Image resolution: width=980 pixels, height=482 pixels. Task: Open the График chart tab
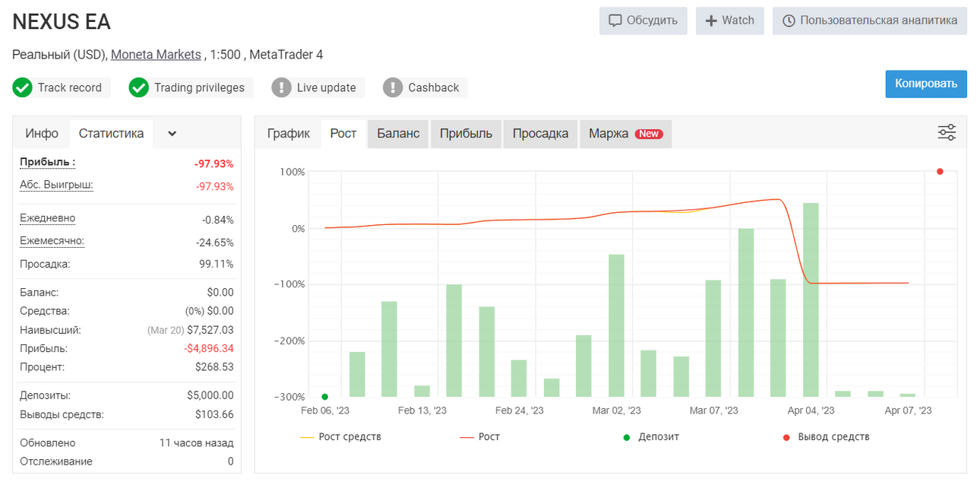point(289,133)
